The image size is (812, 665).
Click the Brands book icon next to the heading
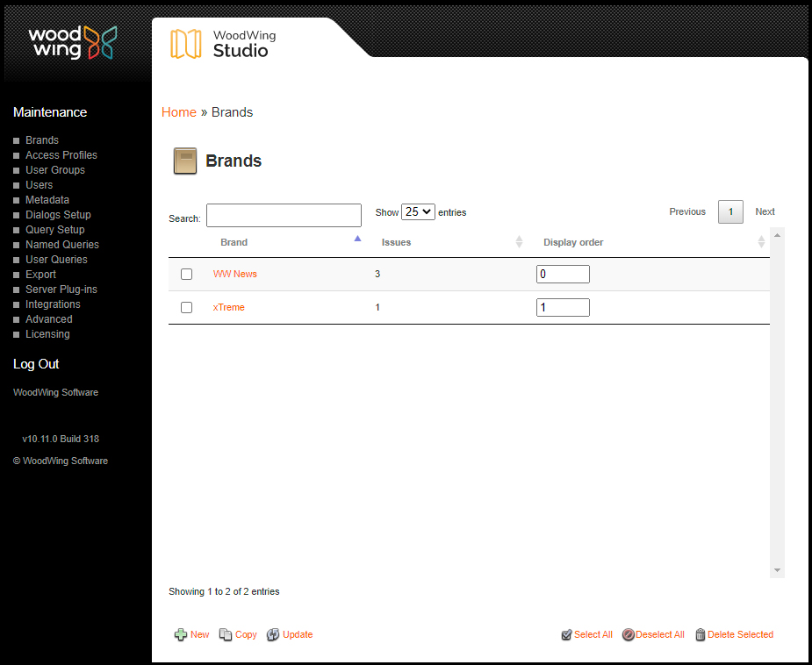click(x=184, y=161)
